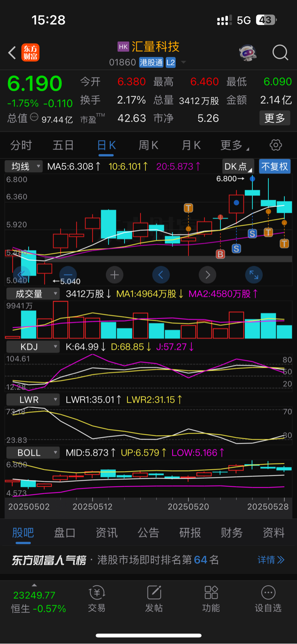Switch to 月K chart tab
The width and height of the screenshot is (297, 644).
[x=191, y=145]
